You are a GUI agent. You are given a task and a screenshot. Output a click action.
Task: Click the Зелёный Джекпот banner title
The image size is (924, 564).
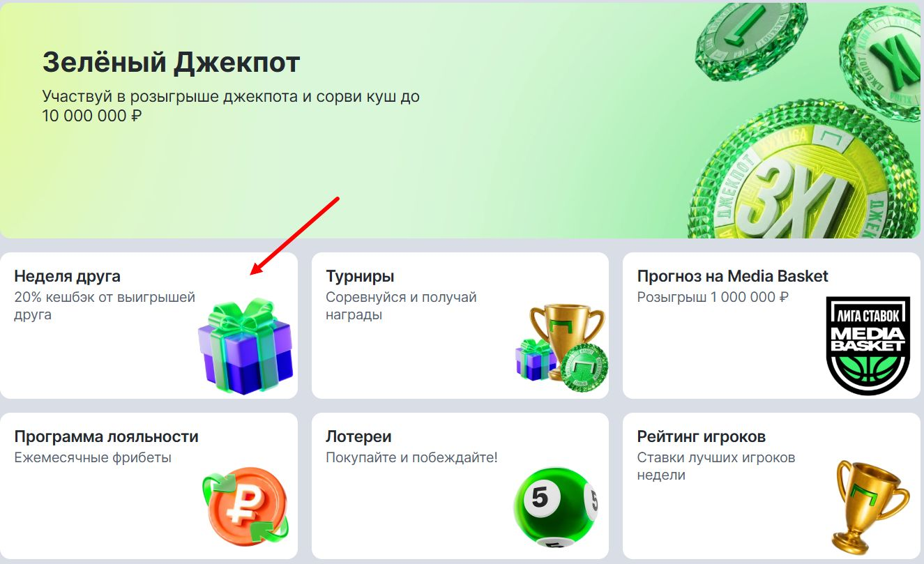point(171,62)
